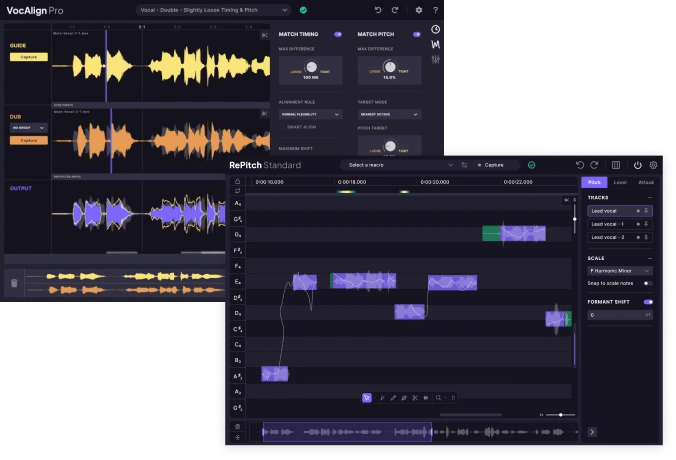Toggle the dot on Lead vocal - 1

click(x=638, y=224)
